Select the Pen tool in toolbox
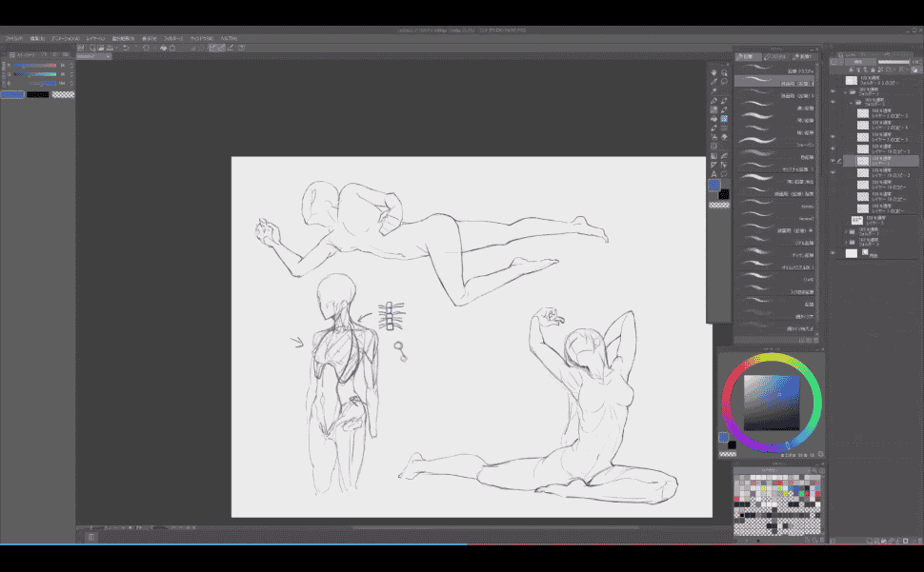 pyautogui.click(x=713, y=100)
